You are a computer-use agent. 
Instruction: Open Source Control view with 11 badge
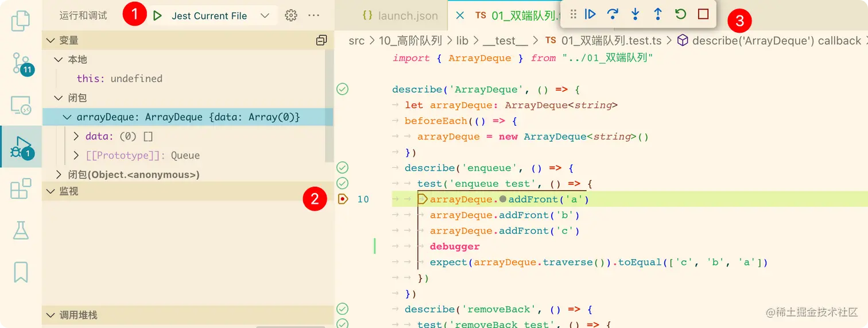pyautogui.click(x=22, y=64)
